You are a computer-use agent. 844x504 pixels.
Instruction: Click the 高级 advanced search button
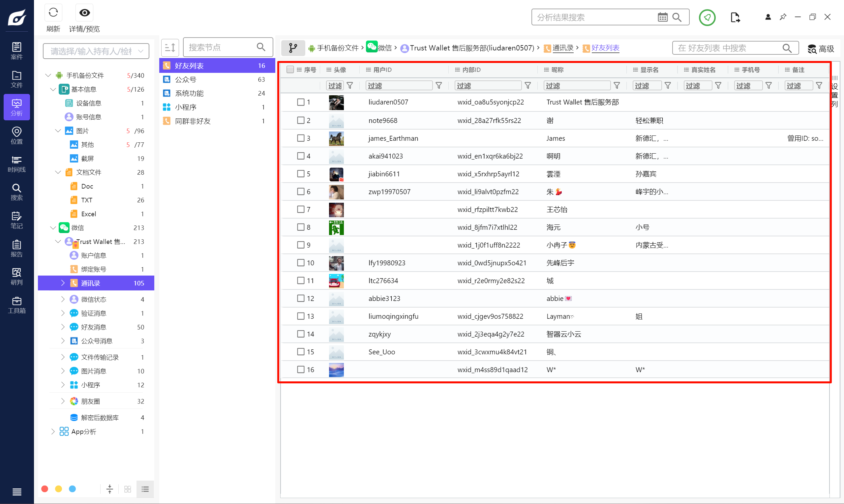[x=821, y=48]
